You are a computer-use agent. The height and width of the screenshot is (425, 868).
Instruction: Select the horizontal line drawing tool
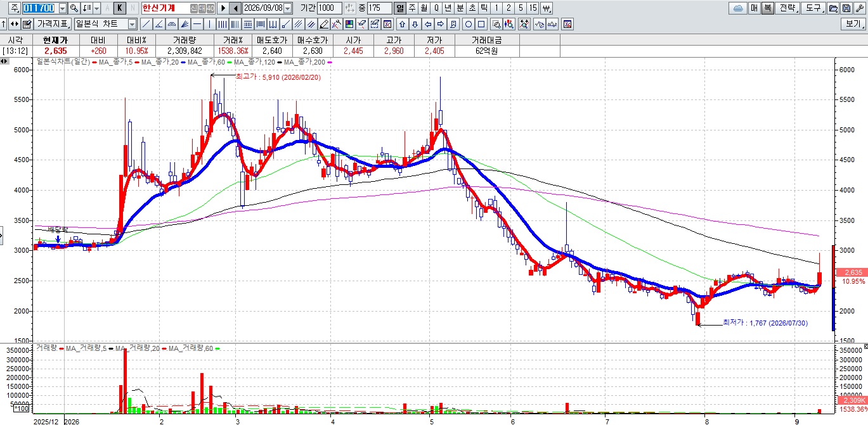[197, 24]
